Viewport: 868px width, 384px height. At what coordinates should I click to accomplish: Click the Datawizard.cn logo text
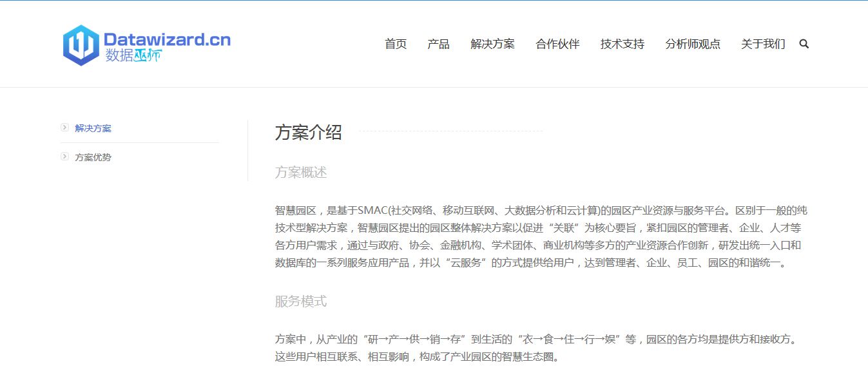[x=167, y=40]
